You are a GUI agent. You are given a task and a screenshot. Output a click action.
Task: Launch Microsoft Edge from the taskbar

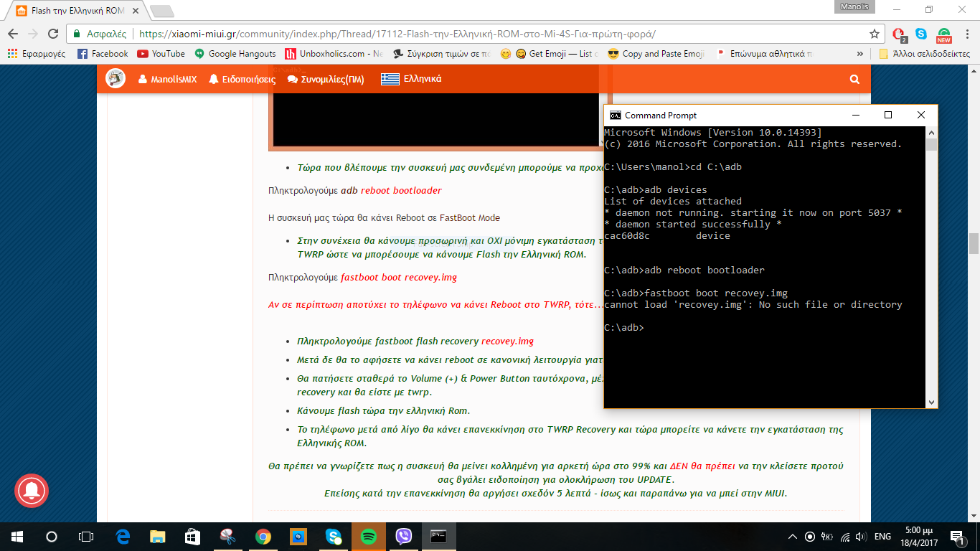pyautogui.click(x=122, y=536)
